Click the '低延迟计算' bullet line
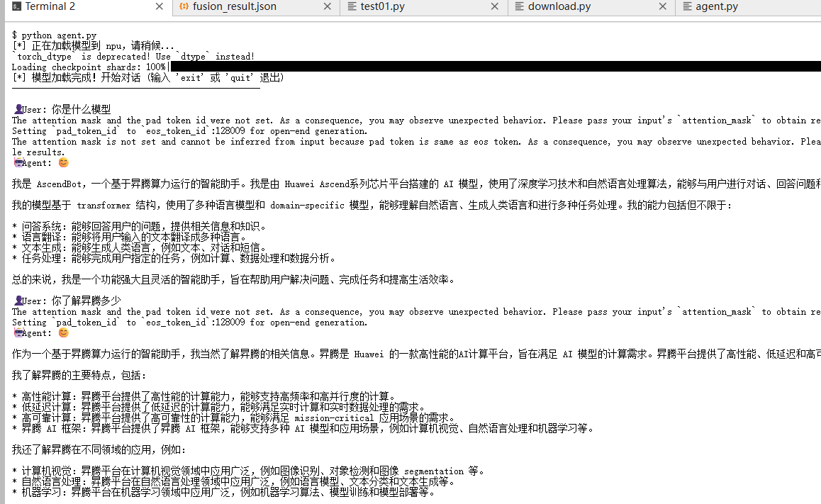The height and width of the screenshot is (504, 821). 219,407
